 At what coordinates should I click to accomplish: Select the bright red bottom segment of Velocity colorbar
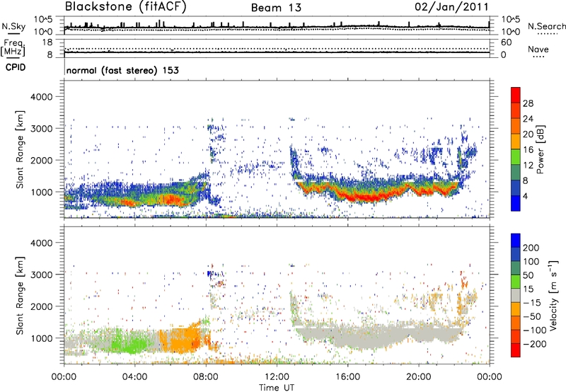click(516, 350)
